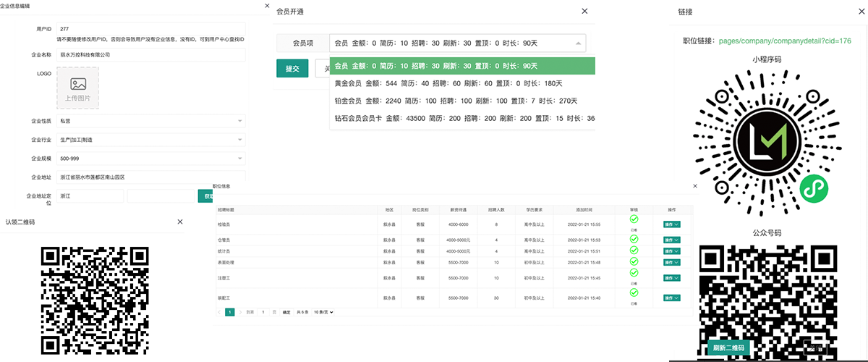868x362 pixels.
Task: Open the 企业性质 dropdown showing 私营
Action: [150, 121]
